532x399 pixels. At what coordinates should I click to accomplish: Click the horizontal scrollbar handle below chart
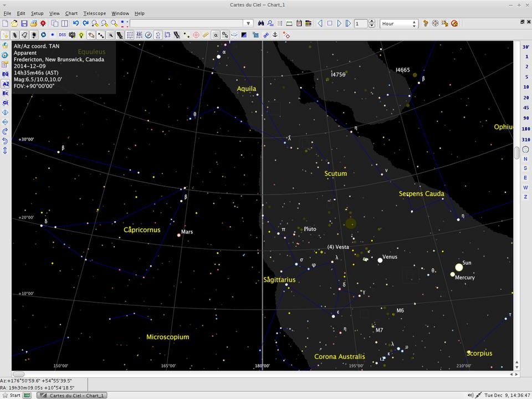[x=18, y=375]
